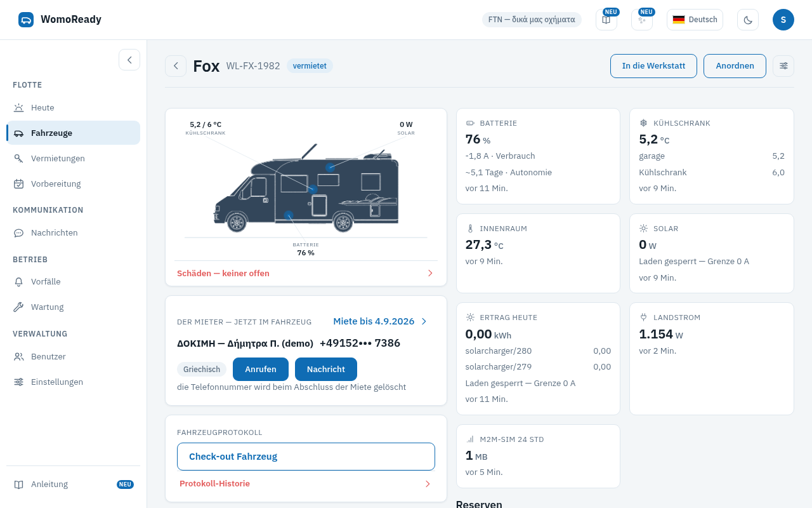
Task: Open sliders settings icon next to Anordnen
Action: tap(783, 66)
